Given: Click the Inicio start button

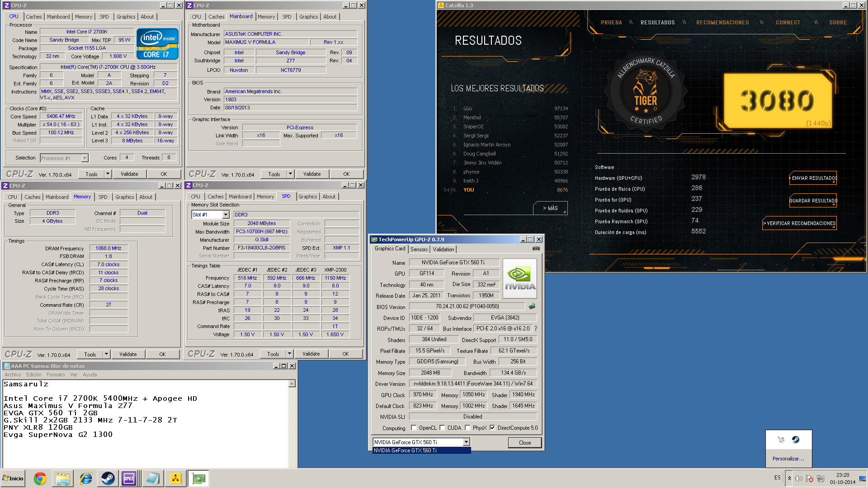Looking at the screenshot, I should [x=13, y=479].
